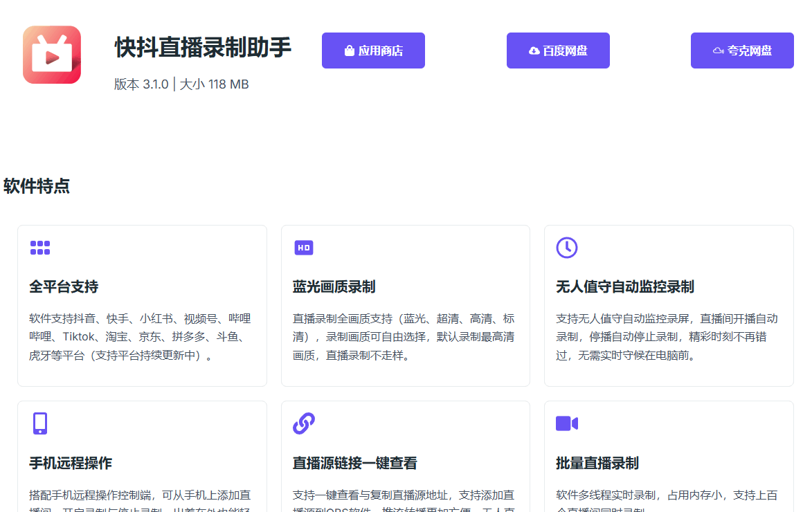Screen dimensions: 812x512
Task: Select the 批量直播录制 card title
Action: [597, 463]
